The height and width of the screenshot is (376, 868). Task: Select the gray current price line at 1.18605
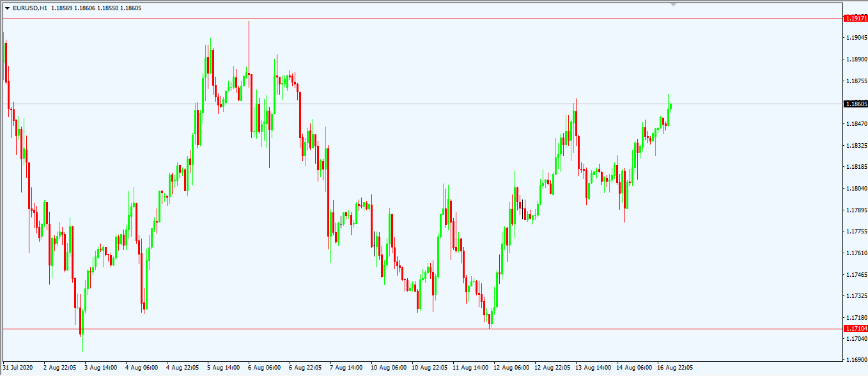422,104
